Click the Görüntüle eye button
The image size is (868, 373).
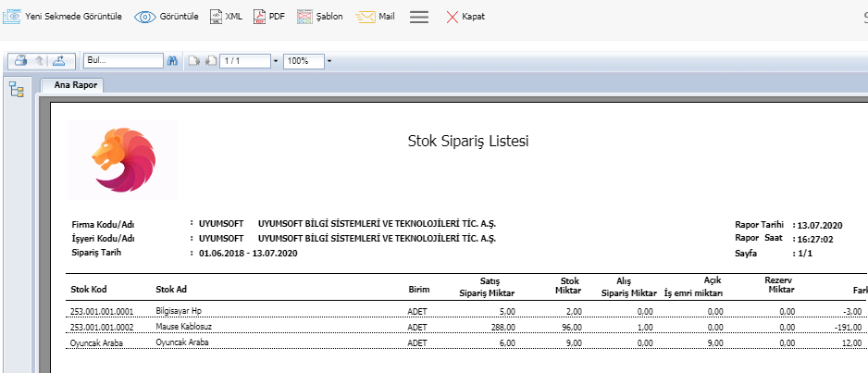pyautogui.click(x=167, y=17)
